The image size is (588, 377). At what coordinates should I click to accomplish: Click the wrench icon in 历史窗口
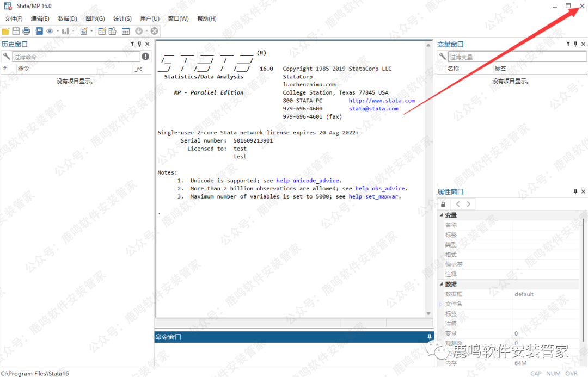click(7, 57)
